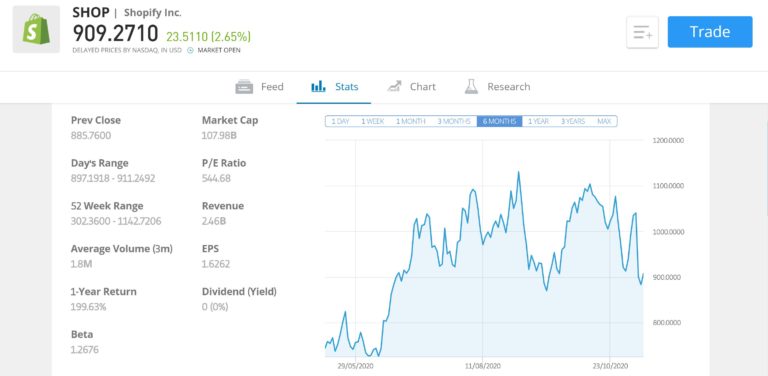Select the 1 WEEK chart range
The width and height of the screenshot is (768, 376).
coord(373,121)
